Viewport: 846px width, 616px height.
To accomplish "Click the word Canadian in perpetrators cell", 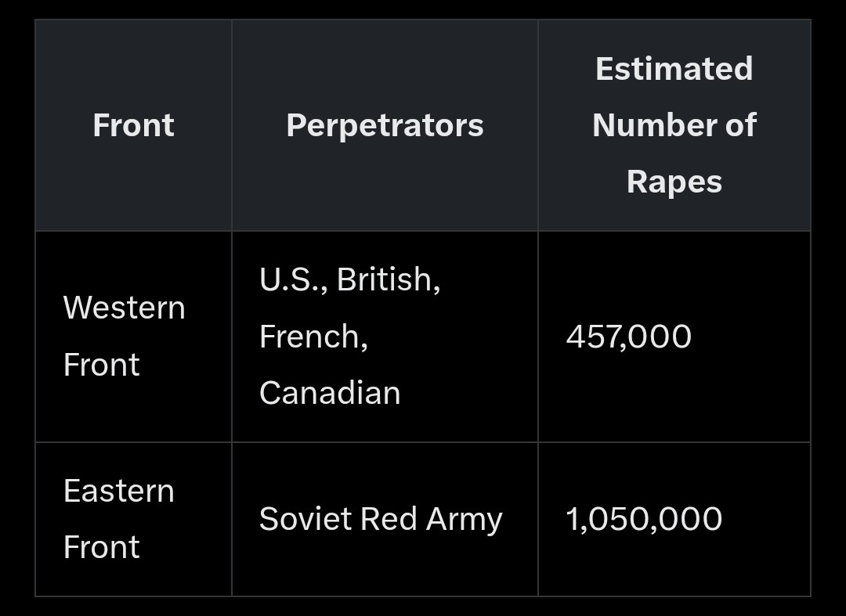I will tap(330, 393).
